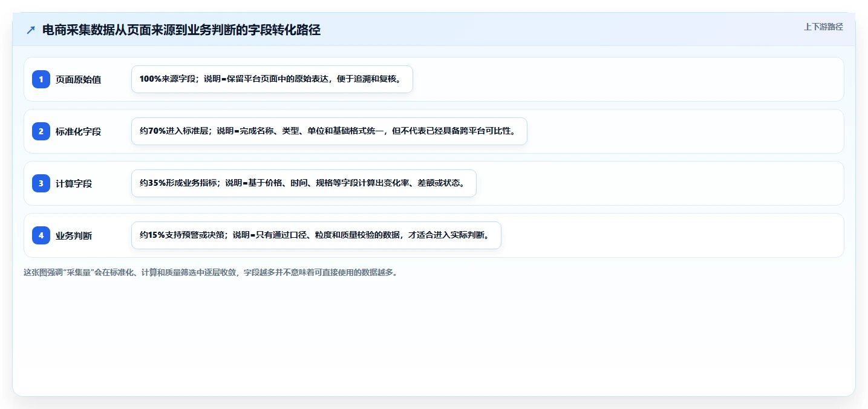The height and width of the screenshot is (409, 868).
Task: Click the 约15%支持预警或决策 description box
Action: (x=316, y=235)
